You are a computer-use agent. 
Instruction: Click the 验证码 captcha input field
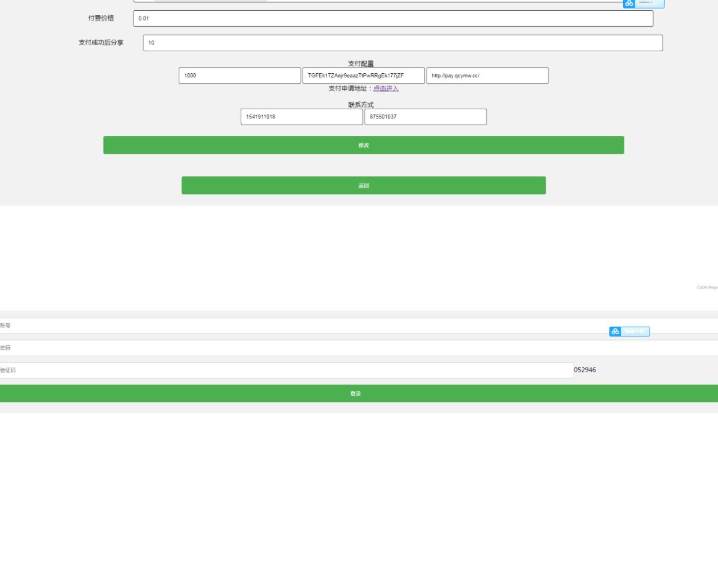point(287,370)
